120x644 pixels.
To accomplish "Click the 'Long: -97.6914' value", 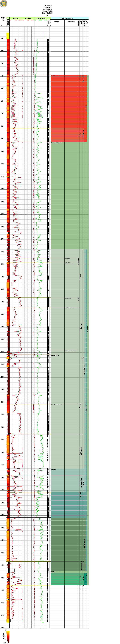I will click(x=48, y=11).
